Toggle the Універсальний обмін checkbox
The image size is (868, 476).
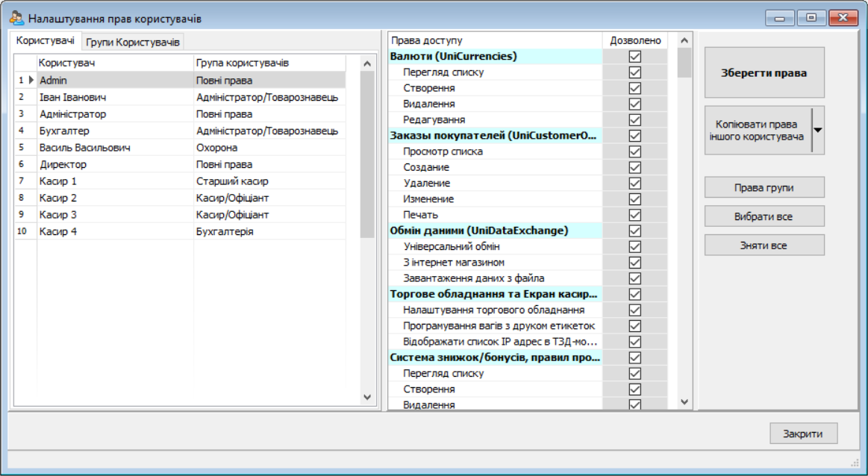(635, 246)
